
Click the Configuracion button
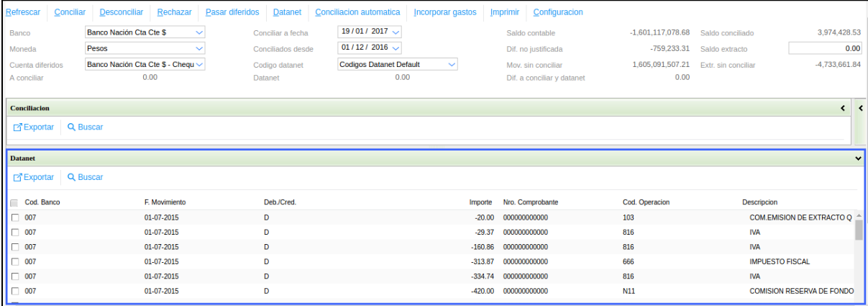557,12
